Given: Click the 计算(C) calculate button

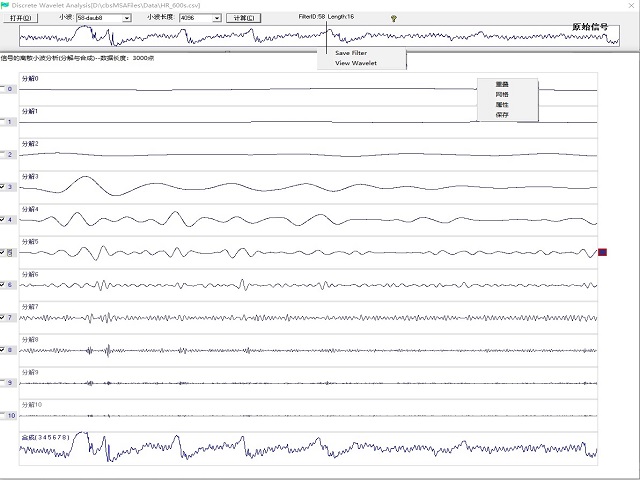Looking at the screenshot, I should click(244, 18).
